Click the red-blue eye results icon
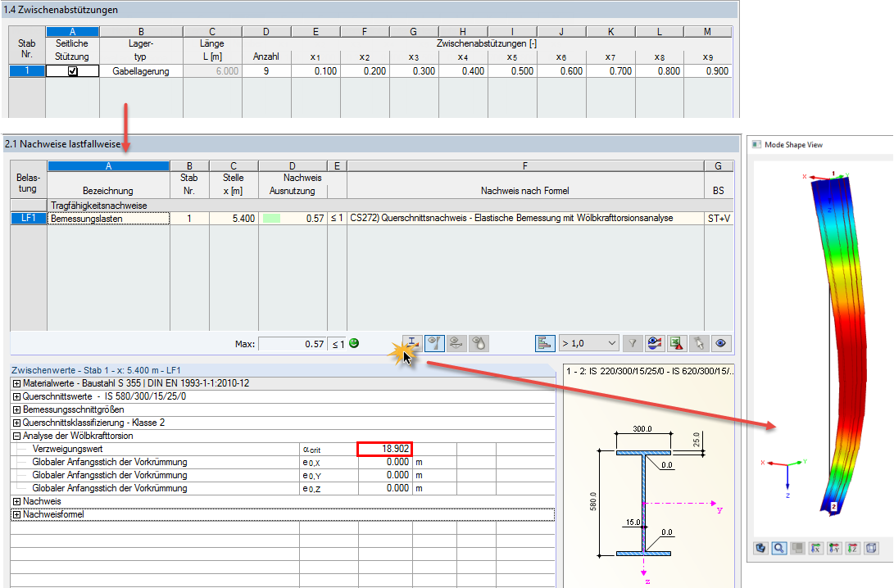 (655, 344)
